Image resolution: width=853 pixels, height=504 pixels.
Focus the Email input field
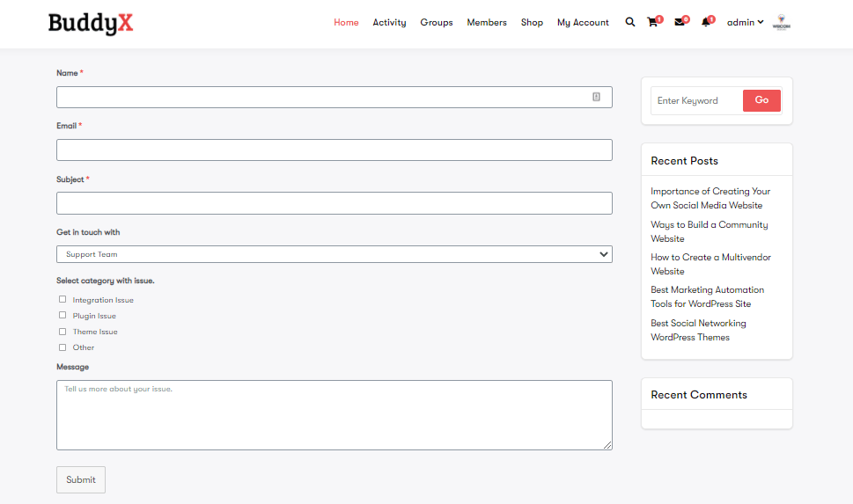(334, 150)
